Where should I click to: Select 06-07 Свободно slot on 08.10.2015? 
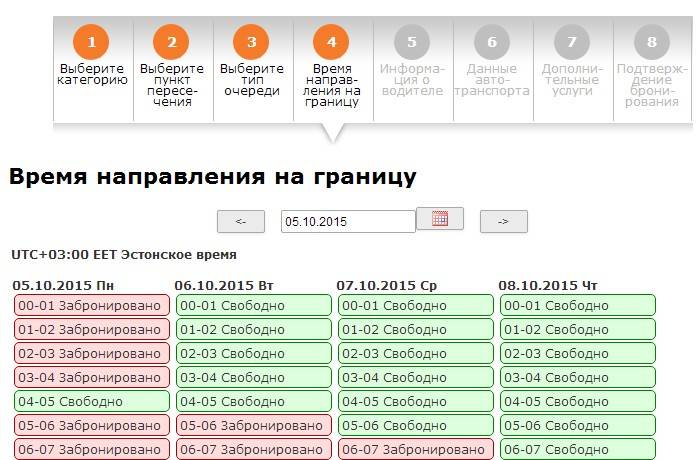(x=578, y=449)
